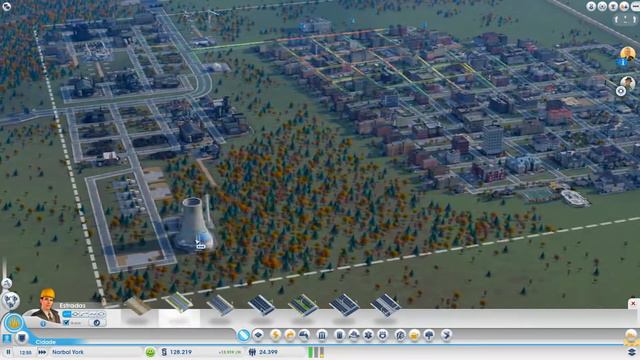Toggle the road guides checkbox
Image resolution: width=640 pixels, height=360 pixels.
tap(66, 323)
